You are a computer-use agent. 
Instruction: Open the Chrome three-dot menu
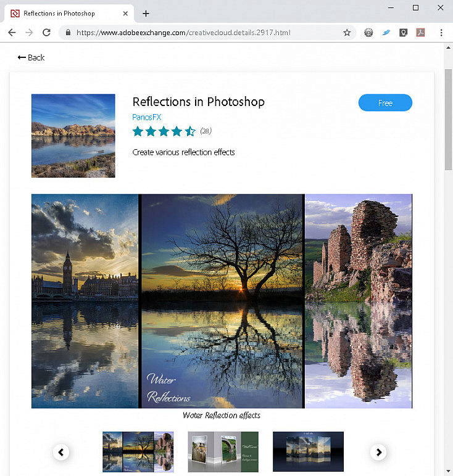441,33
